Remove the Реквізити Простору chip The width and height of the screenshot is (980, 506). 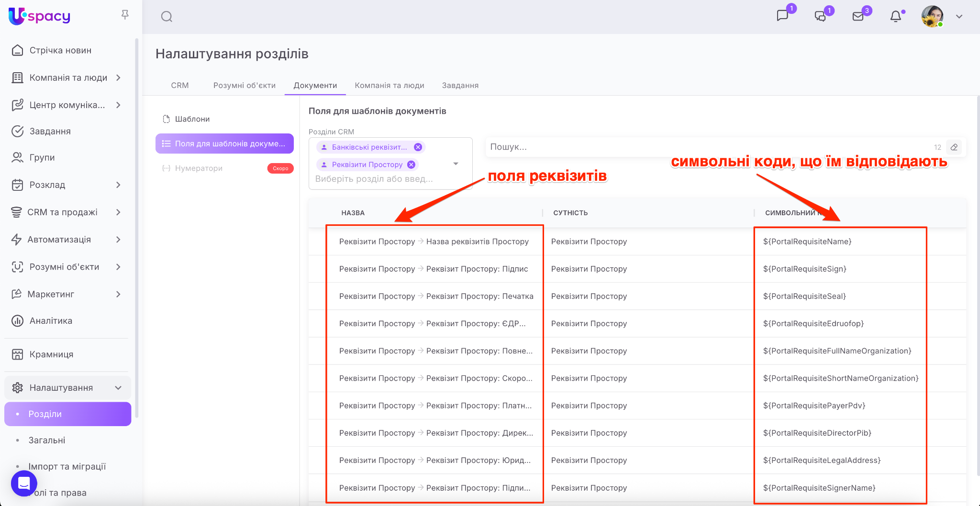click(x=411, y=165)
